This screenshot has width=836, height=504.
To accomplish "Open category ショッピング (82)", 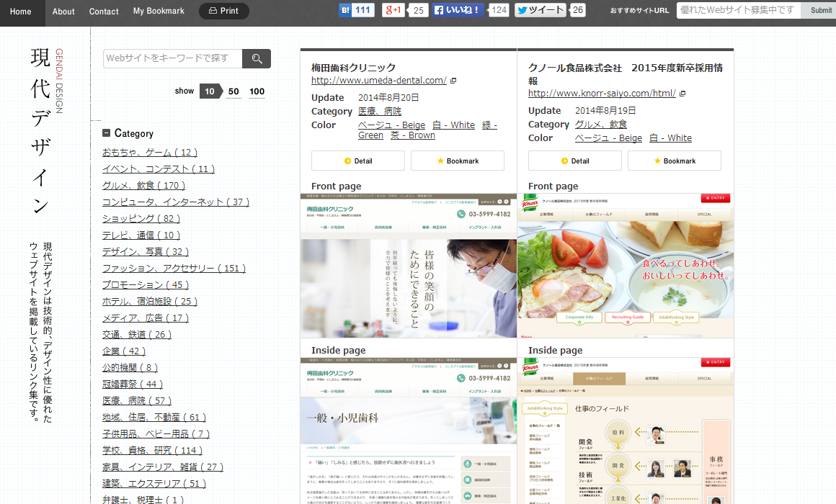I will pyautogui.click(x=141, y=218).
